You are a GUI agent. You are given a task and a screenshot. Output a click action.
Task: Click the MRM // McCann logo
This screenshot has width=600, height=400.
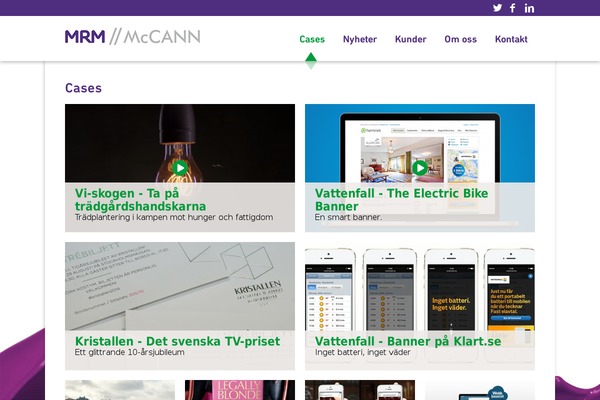click(x=132, y=37)
